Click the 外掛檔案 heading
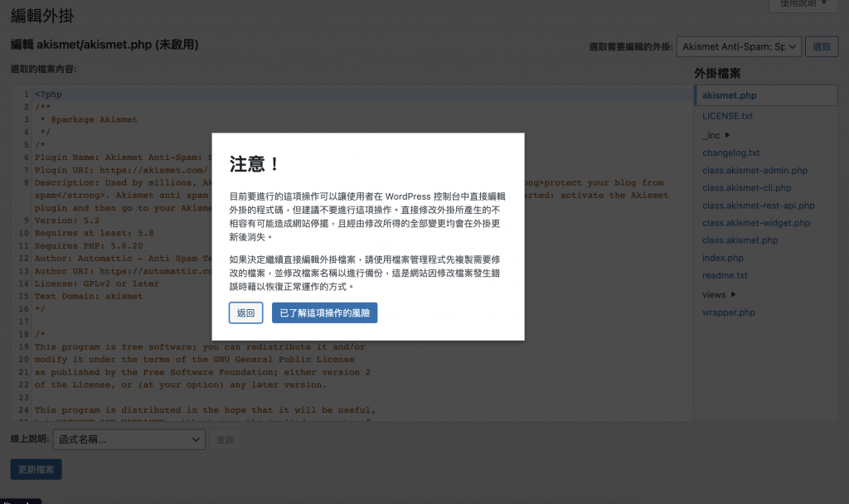Image resolution: width=849 pixels, height=504 pixels. click(x=717, y=73)
